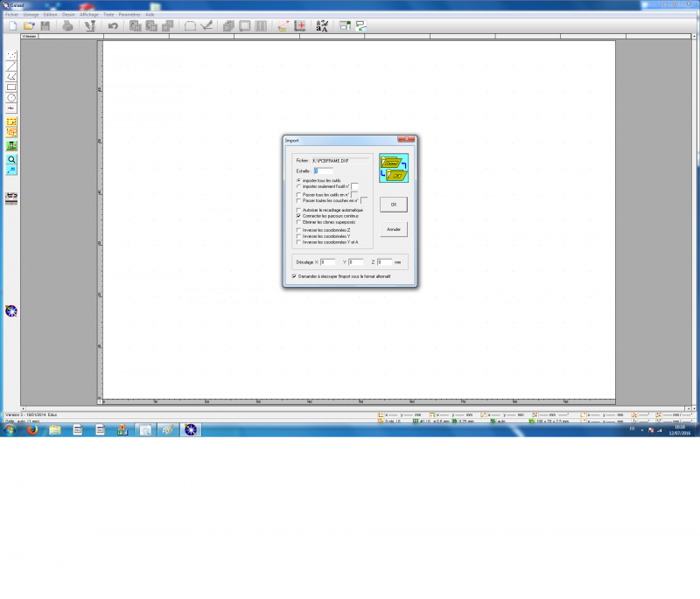Click the open folder toolbar icon
This screenshot has width=700, height=599.
tap(29, 26)
